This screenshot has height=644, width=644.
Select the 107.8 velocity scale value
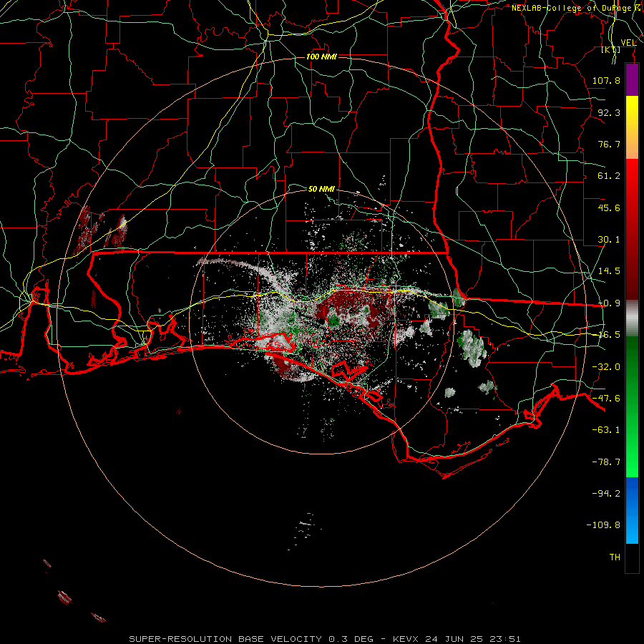pos(606,80)
